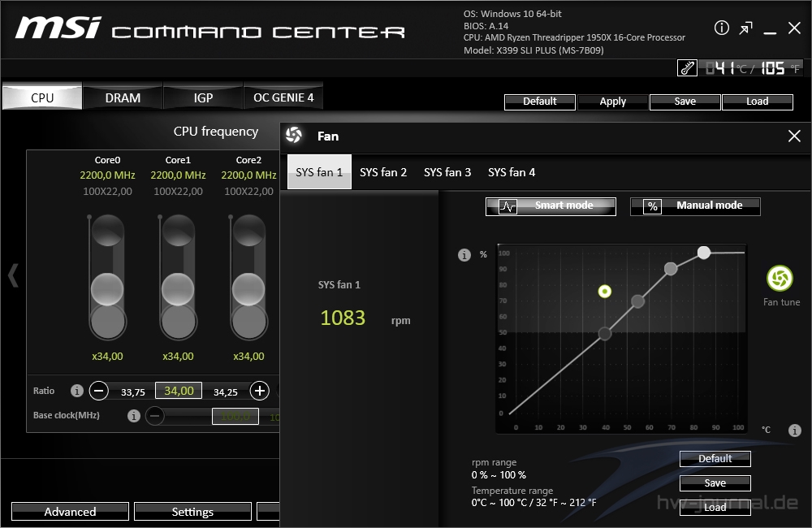Click info icon next to percent axis
Screen dimensions: 812x528
(x=464, y=255)
